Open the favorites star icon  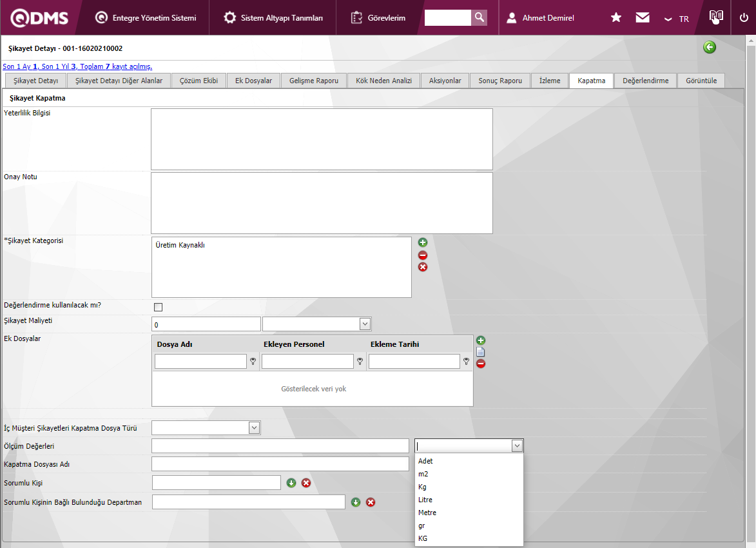pos(615,17)
